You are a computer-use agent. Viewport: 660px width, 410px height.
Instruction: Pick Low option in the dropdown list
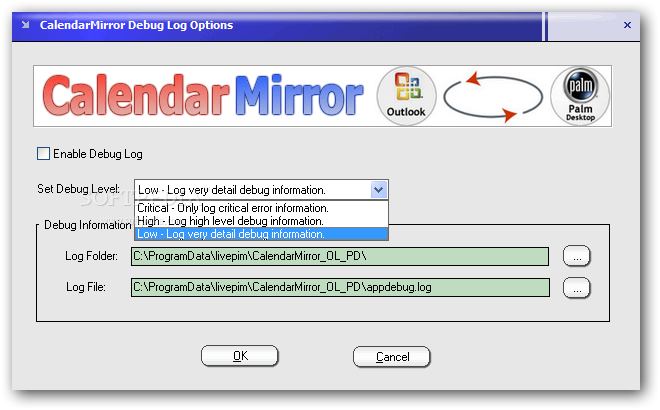(x=261, y=234)
